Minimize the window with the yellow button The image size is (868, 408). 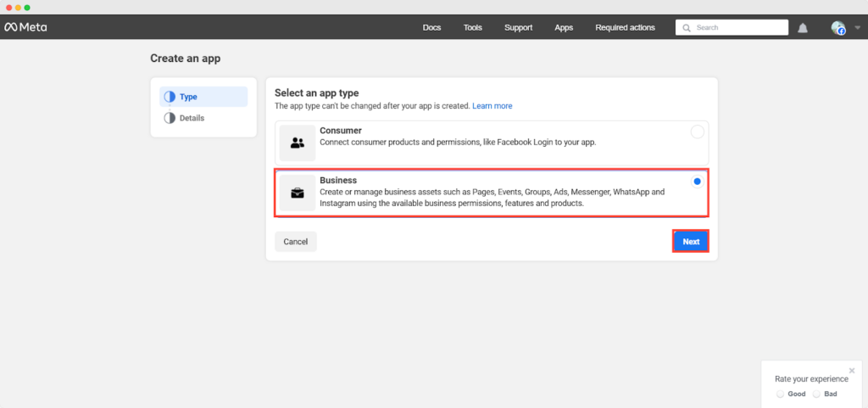point(18,7)
